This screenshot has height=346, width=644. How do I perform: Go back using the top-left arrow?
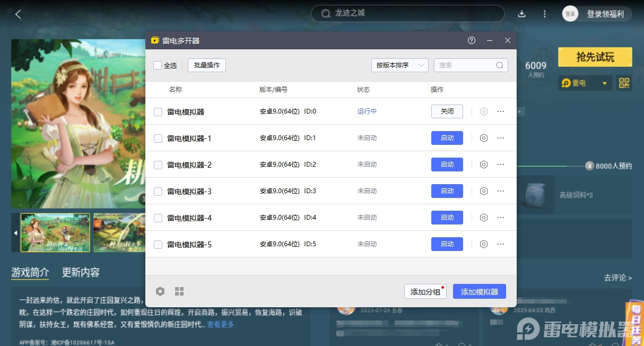coord(18,14)
